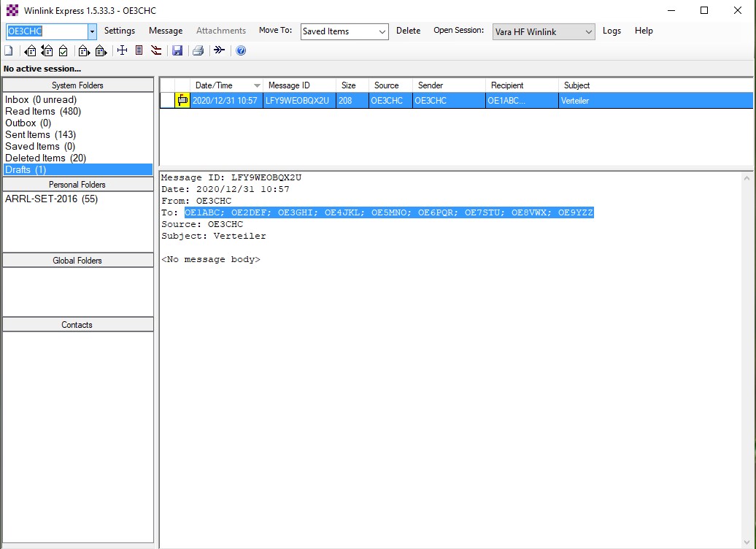Sort by the Recipient column header
The image size is (756, 549).
click(x=522, y=85)
